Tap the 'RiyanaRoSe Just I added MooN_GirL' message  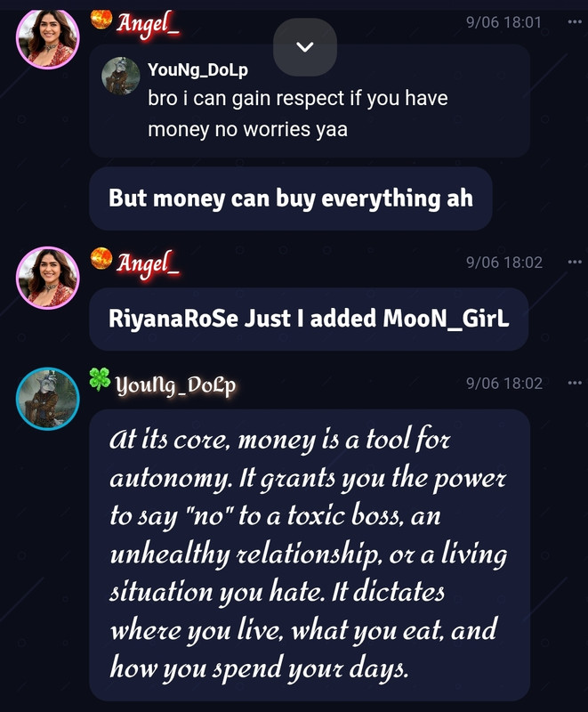point(309,319)
